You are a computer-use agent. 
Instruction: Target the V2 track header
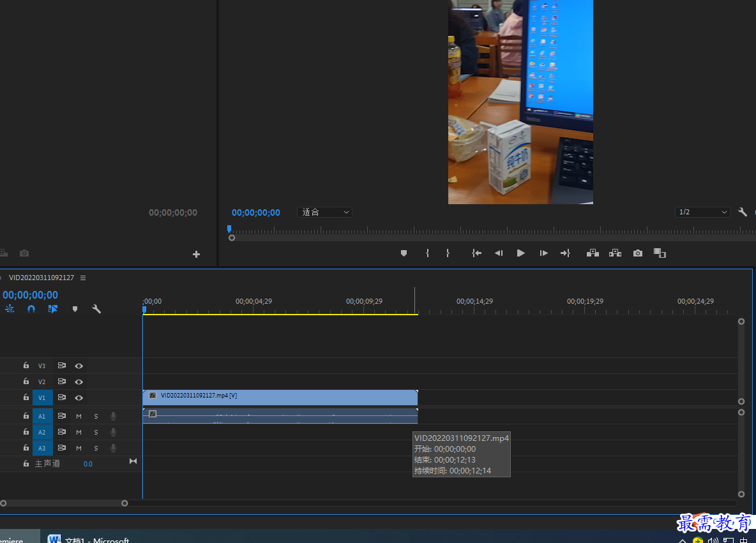42,382
